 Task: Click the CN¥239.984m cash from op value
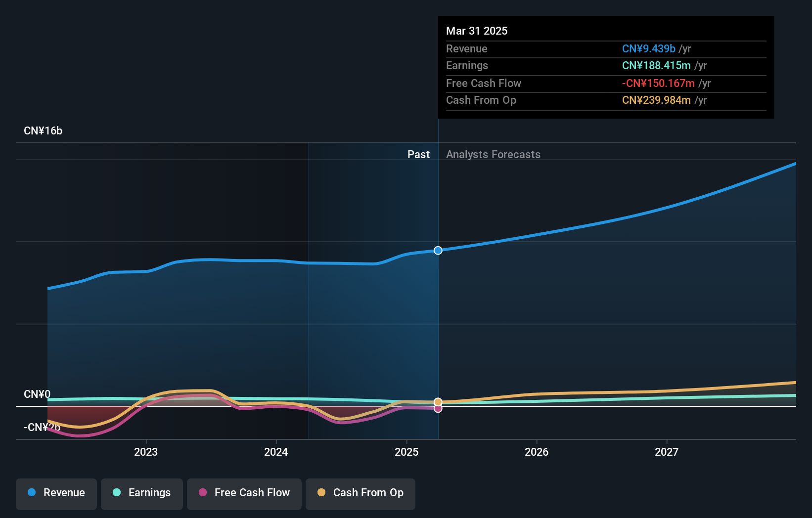[656, 100]
